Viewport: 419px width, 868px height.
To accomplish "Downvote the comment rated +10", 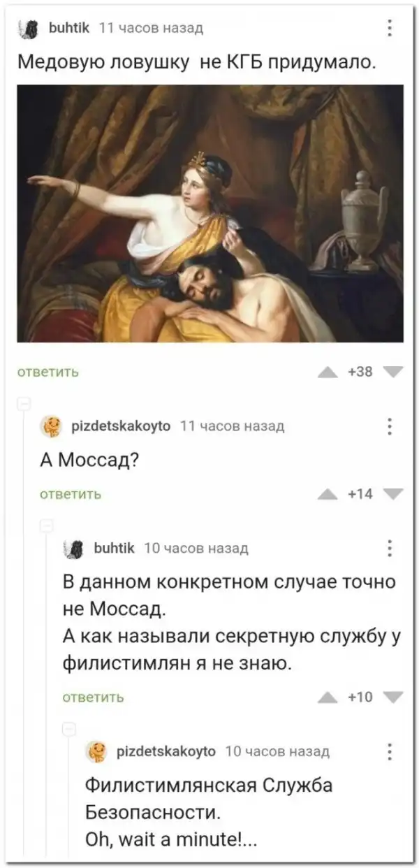I will (x=393, y=695).
